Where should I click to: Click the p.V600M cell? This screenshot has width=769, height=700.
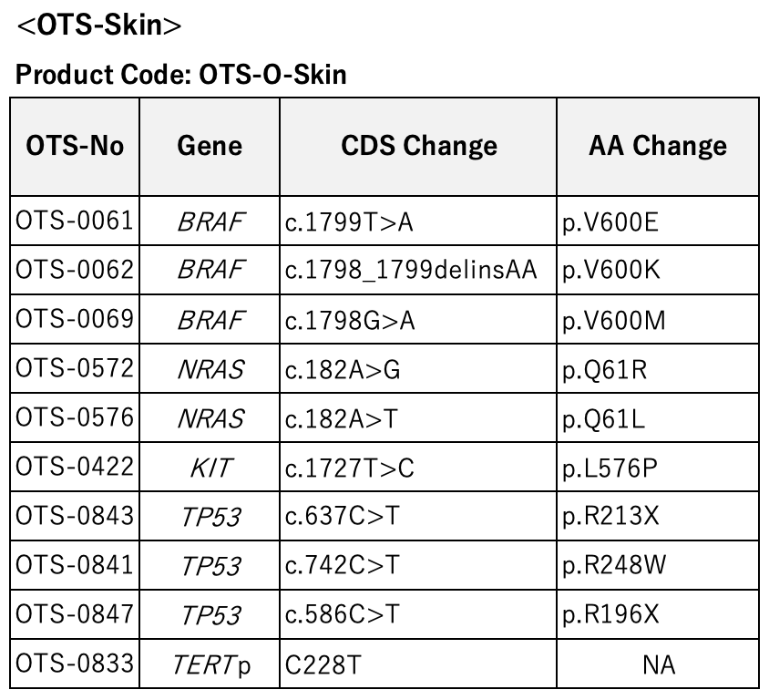pos(658,319)
